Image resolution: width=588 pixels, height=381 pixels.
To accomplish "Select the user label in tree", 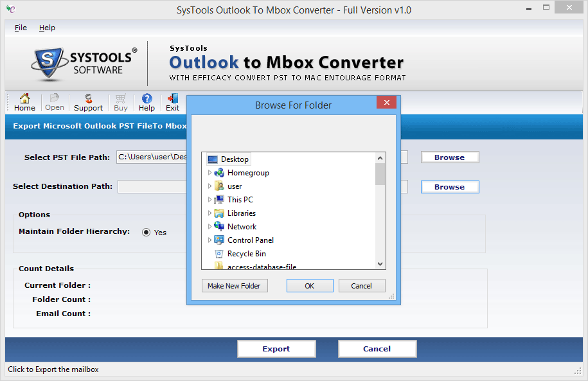I will coord(235,186).
